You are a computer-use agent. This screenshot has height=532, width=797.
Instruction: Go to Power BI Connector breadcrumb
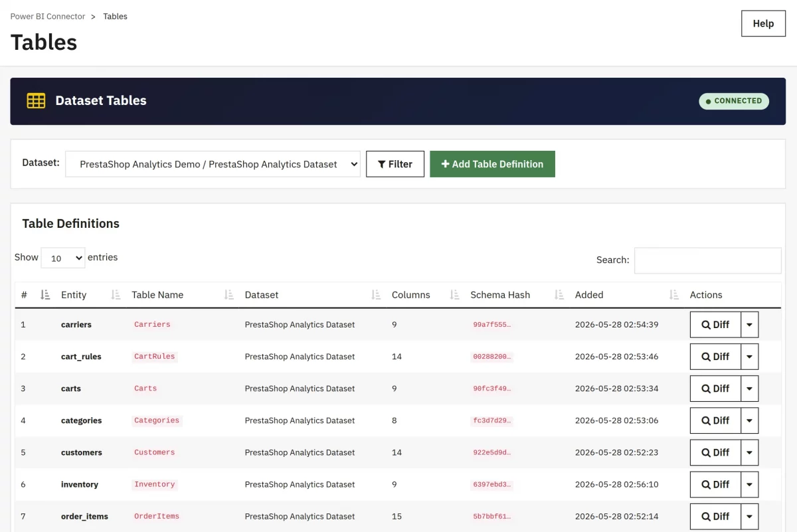(48, 16)
